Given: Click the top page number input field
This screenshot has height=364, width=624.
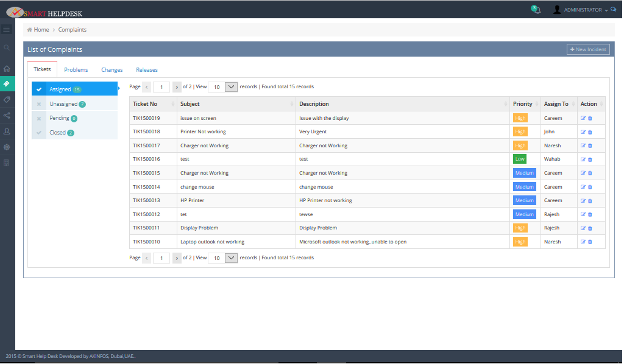Looking at the screenshot, I should click(161, 87).
